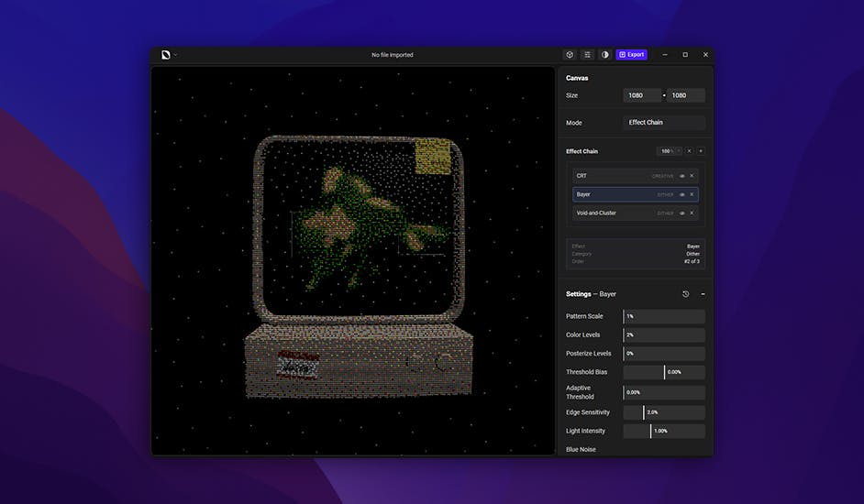This screenshot has height=504, width=864.
Task: Add a new effect with the plus icon
Action: coord(701,151)
